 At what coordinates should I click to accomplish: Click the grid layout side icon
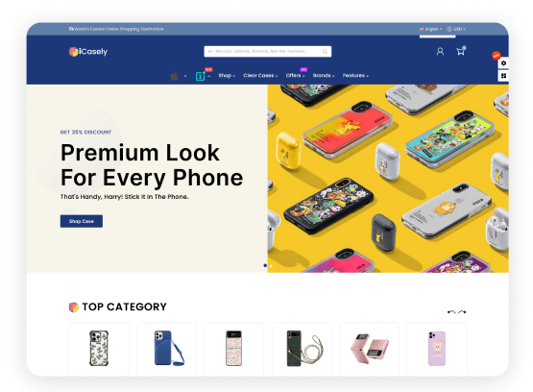coord(503,76)
